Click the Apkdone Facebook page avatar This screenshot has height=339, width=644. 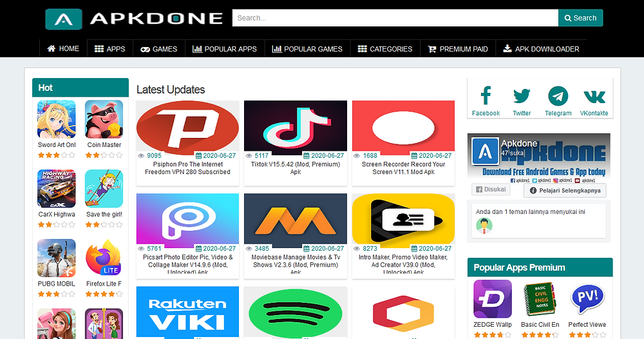click(x=485, y=151)
